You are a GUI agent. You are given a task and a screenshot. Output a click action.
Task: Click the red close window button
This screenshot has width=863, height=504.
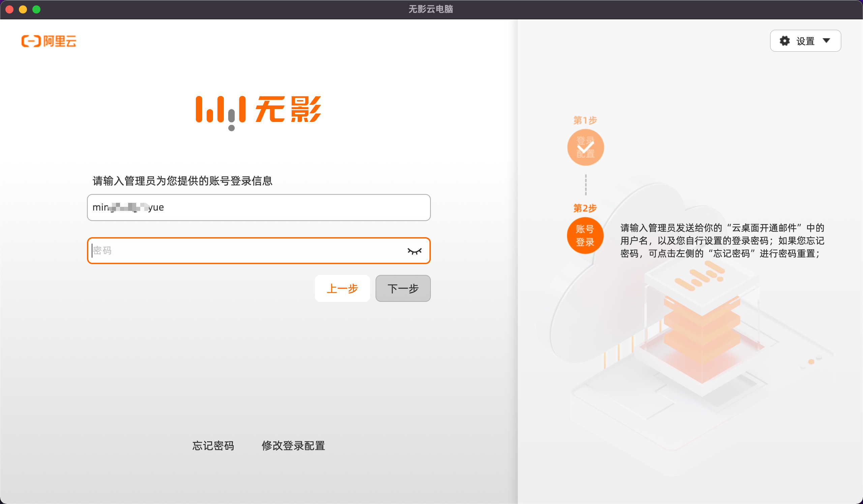point(9,9)
